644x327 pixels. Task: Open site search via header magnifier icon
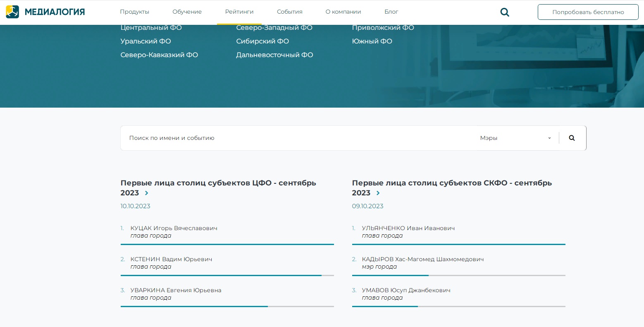(x=504, y=12)
